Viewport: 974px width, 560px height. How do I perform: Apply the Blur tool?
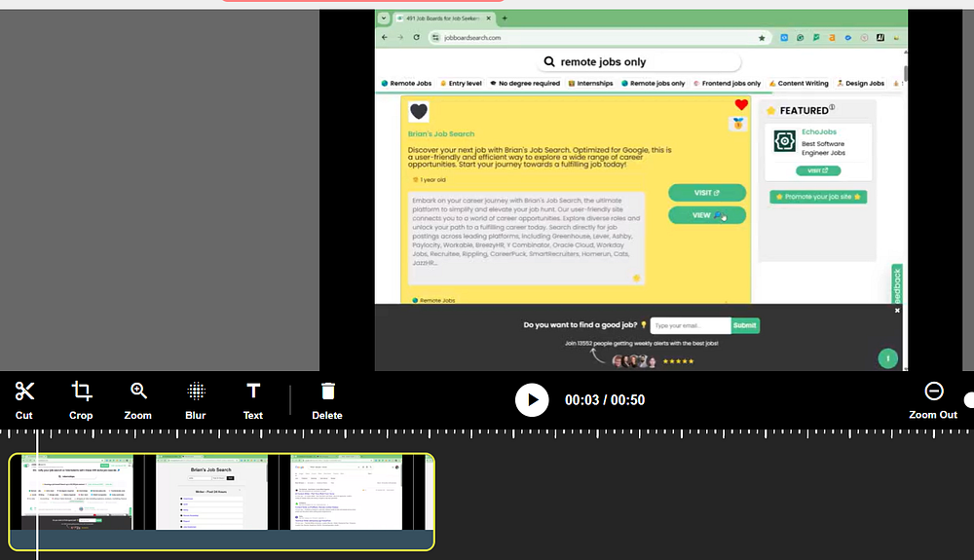196,400
